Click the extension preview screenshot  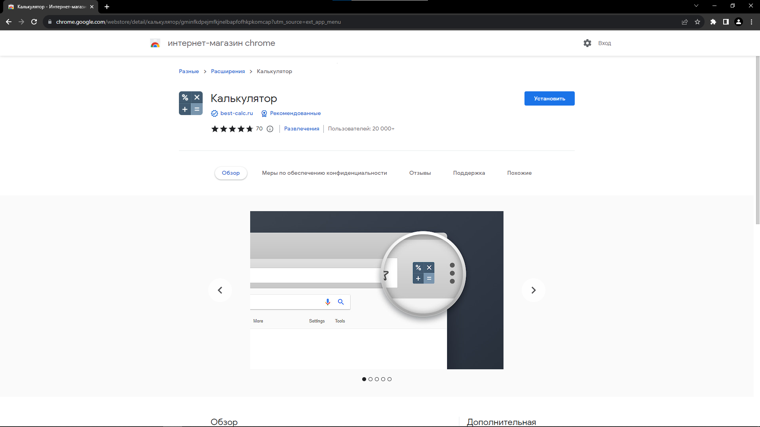pos(377,290)
